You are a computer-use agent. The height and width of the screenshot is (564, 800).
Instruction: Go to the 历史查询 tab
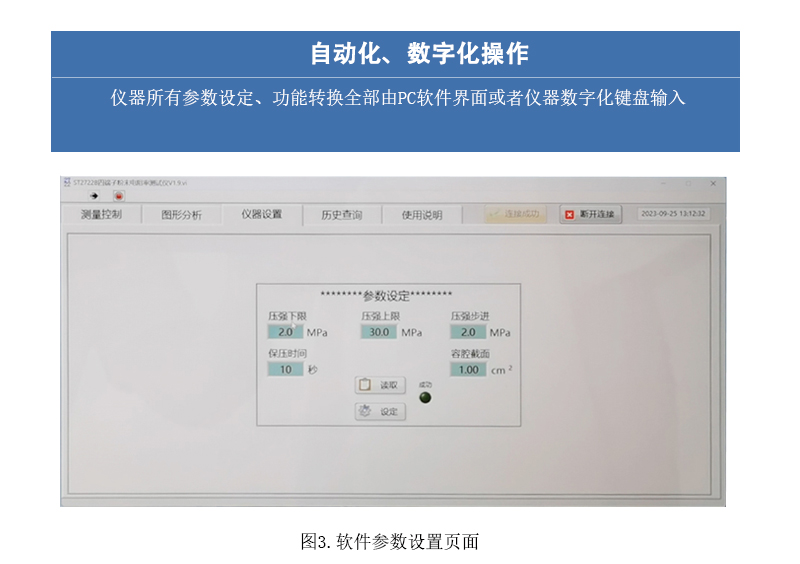tap(342, 214)
